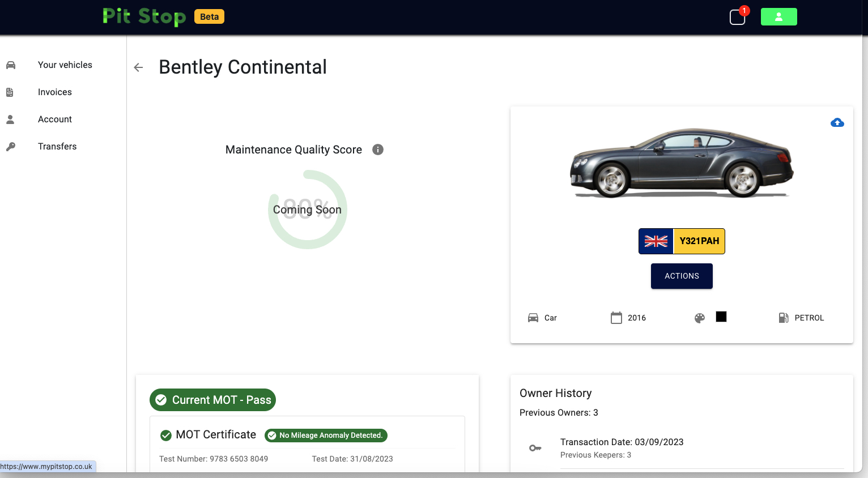Click the fuel pump icon next to PETROL
This screenshot has width=868, height=478.
click(x=784, y=318)
